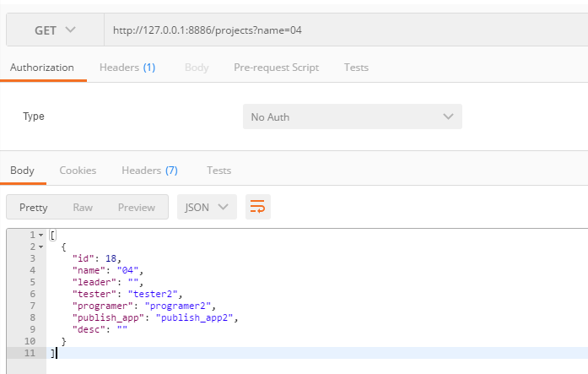
Task: Click the request URL field
Action: pos(346,30)
